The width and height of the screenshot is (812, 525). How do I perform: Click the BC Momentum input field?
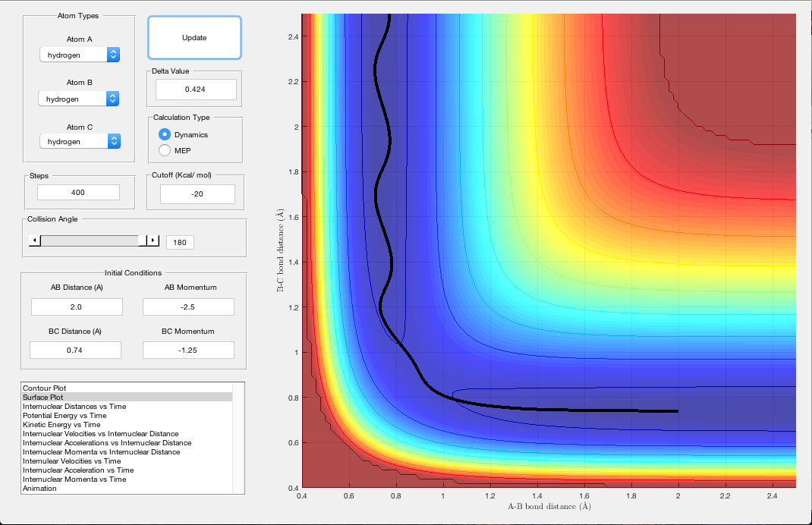[188, 350]
